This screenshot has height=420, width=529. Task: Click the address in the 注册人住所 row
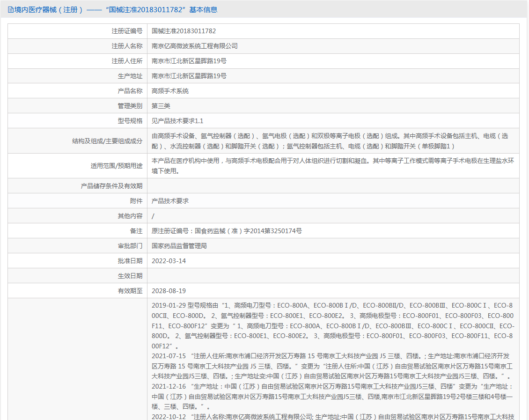[189, 61]
